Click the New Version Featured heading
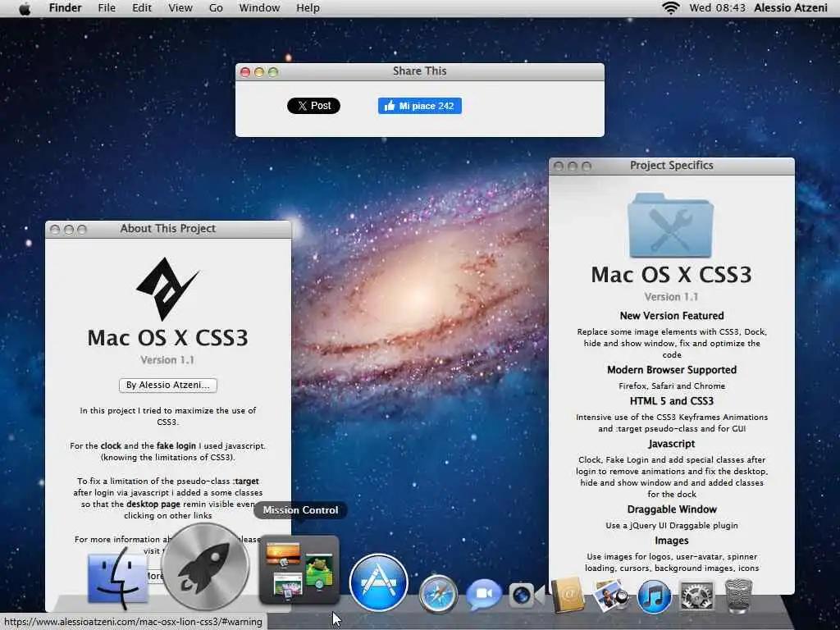Viewport: 840px width, 630px height. pyautogui.click(x=672, y=316)
